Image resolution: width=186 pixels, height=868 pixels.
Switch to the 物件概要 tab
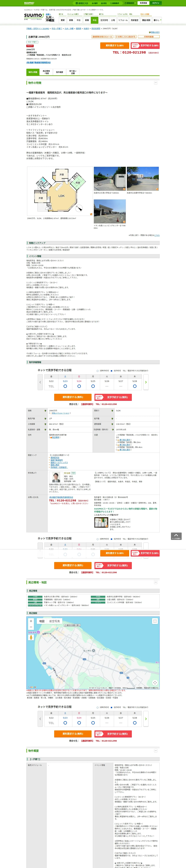coord(59,72)
